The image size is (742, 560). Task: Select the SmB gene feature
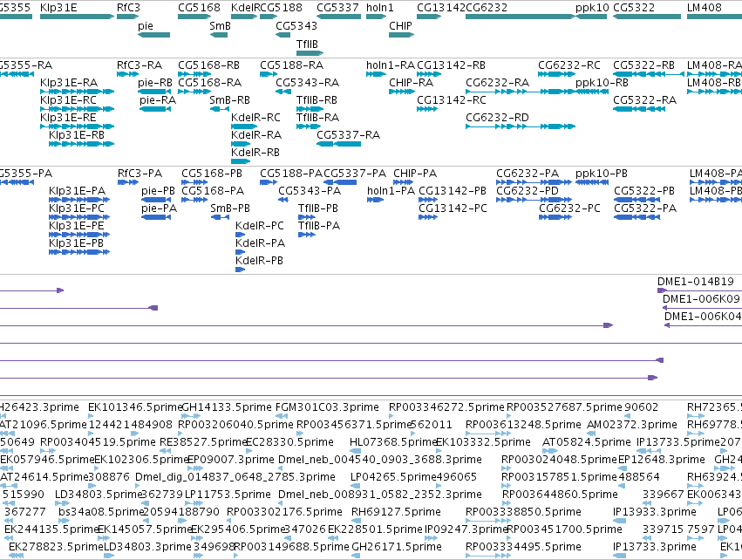coord(219,35)
